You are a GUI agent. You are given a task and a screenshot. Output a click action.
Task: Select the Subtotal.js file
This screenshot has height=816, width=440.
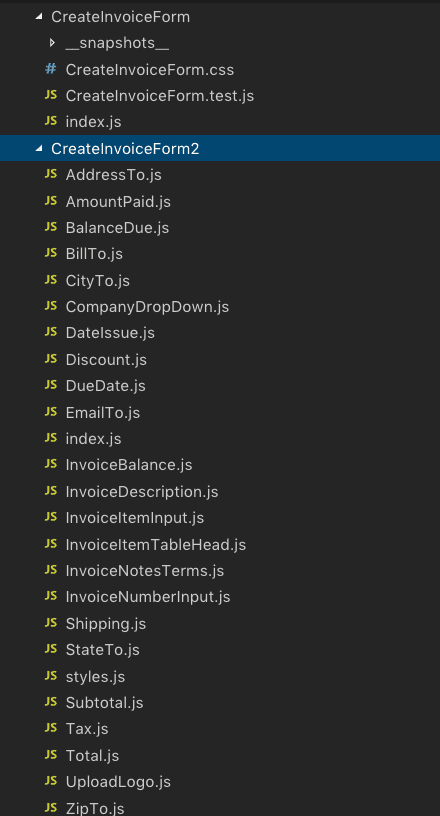tap(104, 703)
